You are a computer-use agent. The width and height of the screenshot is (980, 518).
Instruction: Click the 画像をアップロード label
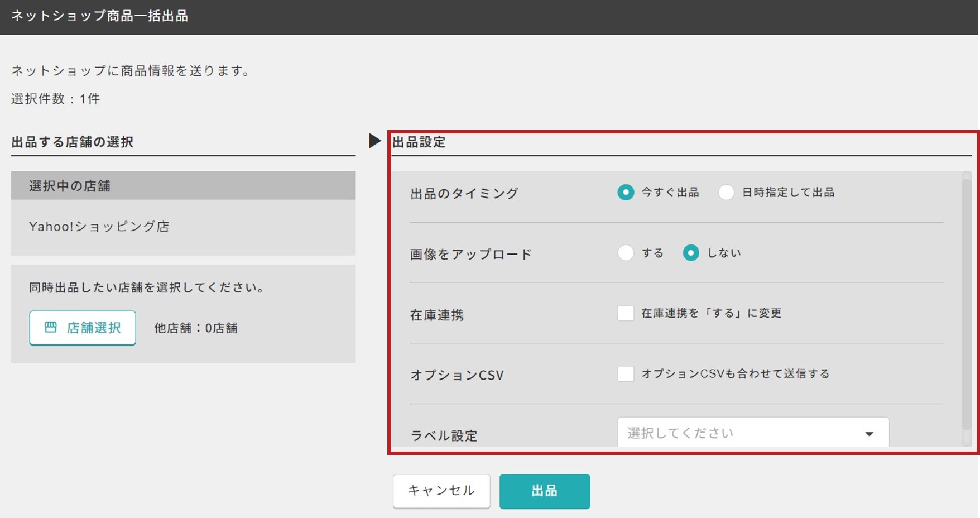[471, 255]
